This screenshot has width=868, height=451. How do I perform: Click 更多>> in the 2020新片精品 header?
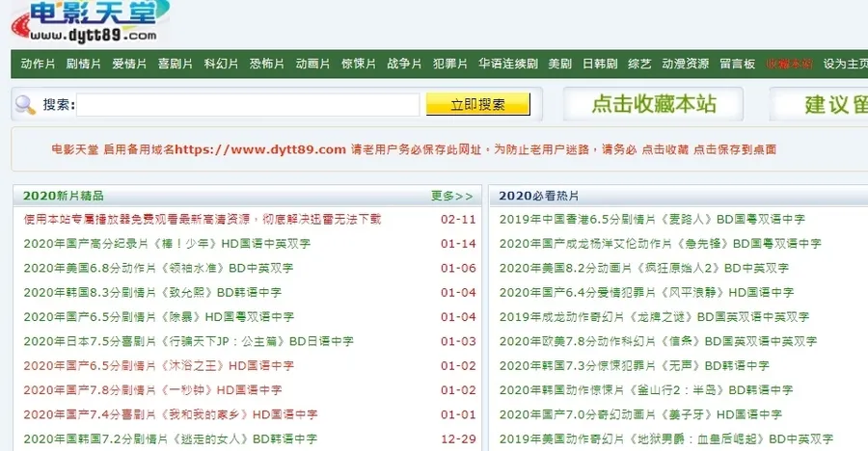pyautogui.click(x=451, y=196)
